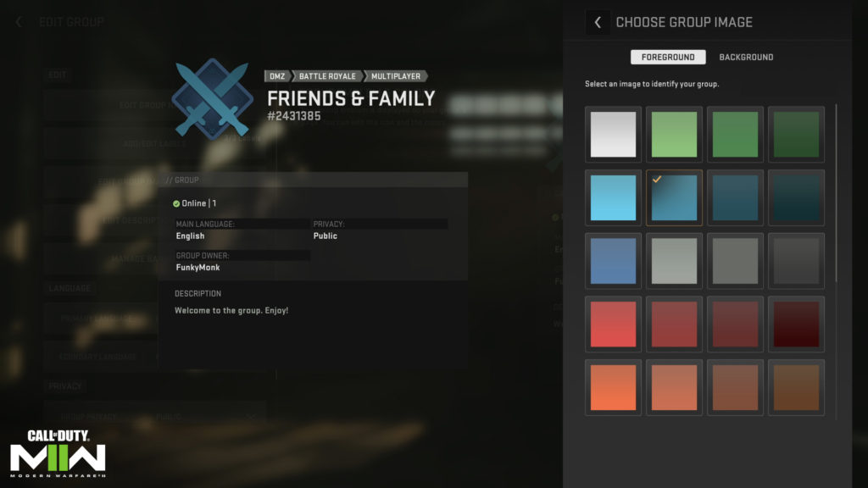The image size is (868, 488).
Task: Switch to the Foreground tab
Action: (x=667, y=57)
